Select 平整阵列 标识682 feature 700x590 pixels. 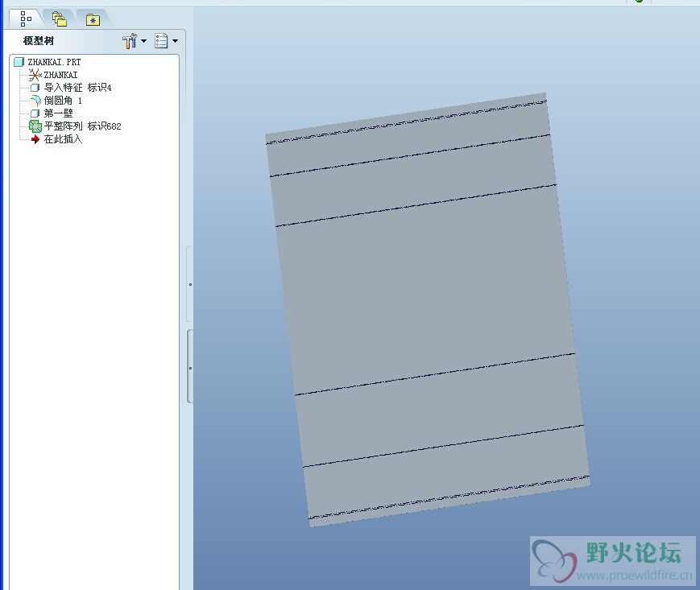coord(83,126)
